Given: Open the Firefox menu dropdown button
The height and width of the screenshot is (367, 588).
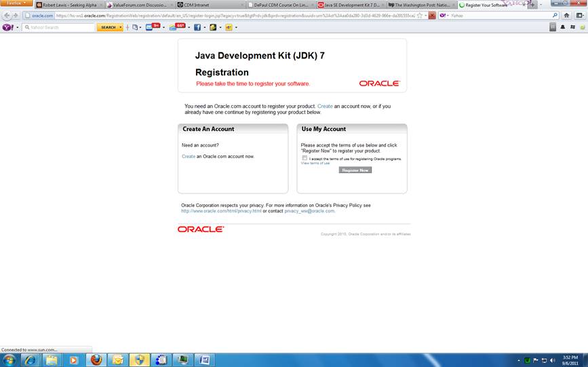Looking at the screenshot, I should click(x=16, y=3).
